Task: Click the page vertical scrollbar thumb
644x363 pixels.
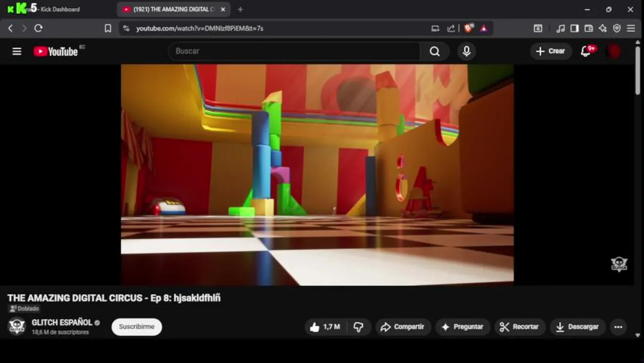Action: (638, 71)
